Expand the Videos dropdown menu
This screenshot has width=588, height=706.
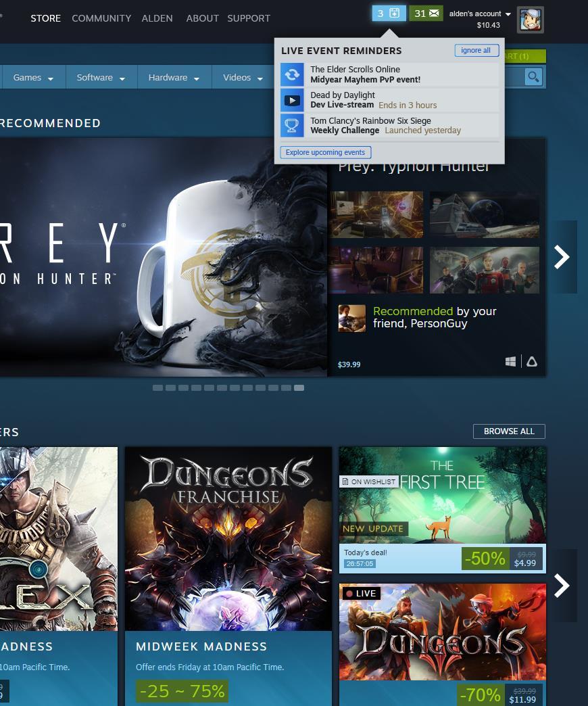[243, 78]
